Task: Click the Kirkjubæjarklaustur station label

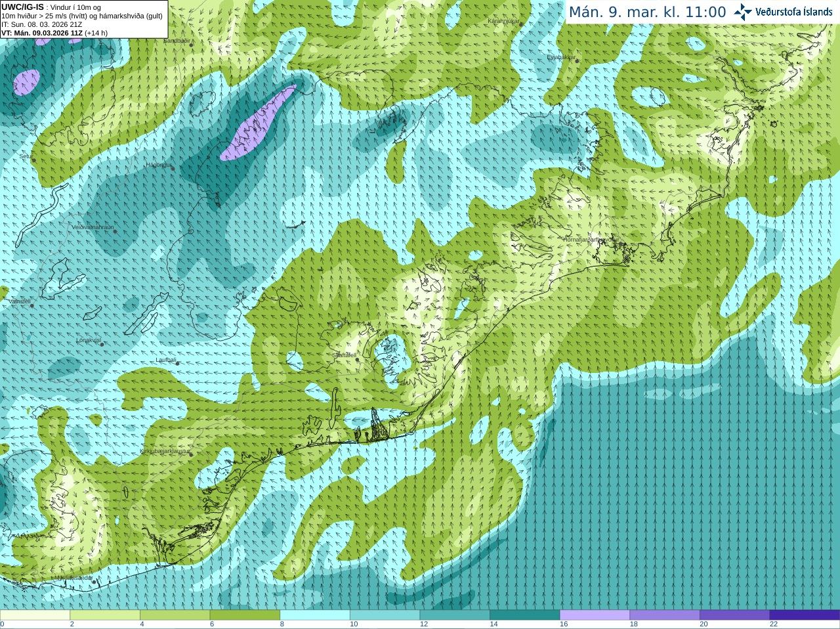Action: (165, 452)
